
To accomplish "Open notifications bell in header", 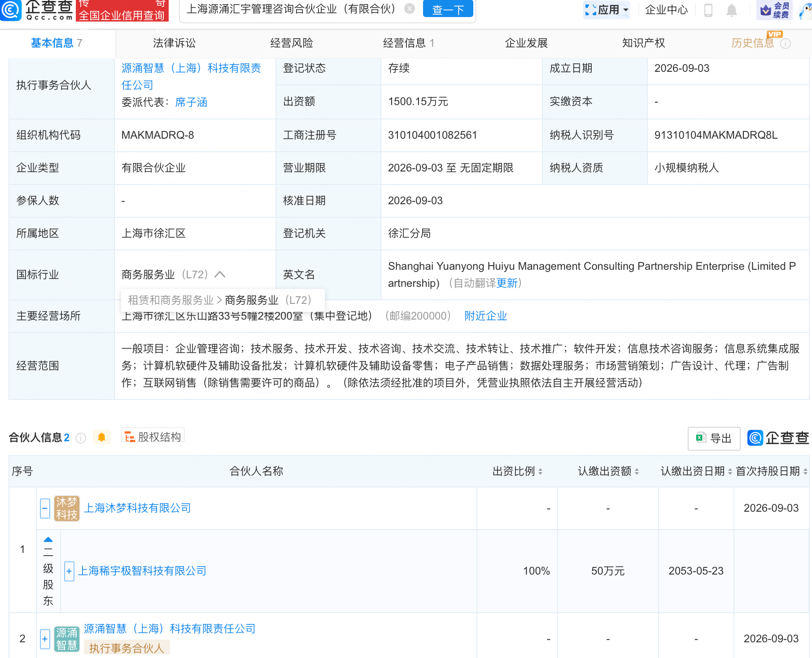I will point(732,10).
